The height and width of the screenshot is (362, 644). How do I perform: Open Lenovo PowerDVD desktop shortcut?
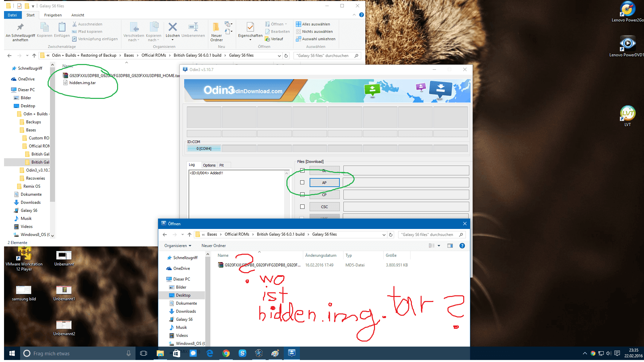627,46
